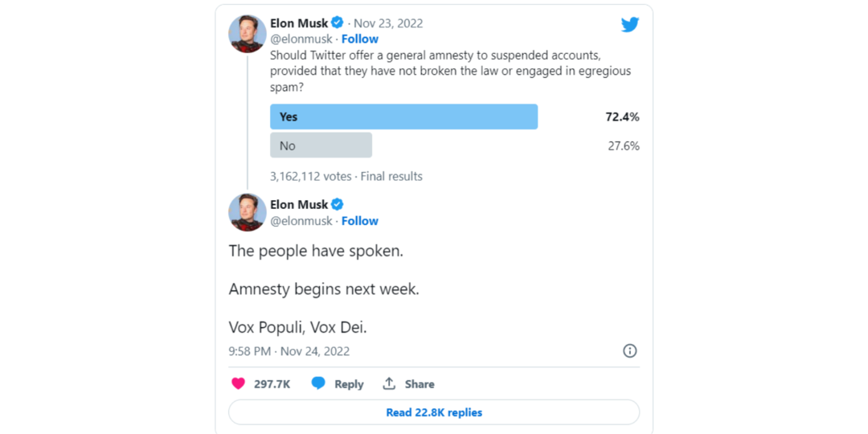This screenshot has width=868, height=434.
Task: Click the reply speech bubble icon
Action: pos(318,383)
